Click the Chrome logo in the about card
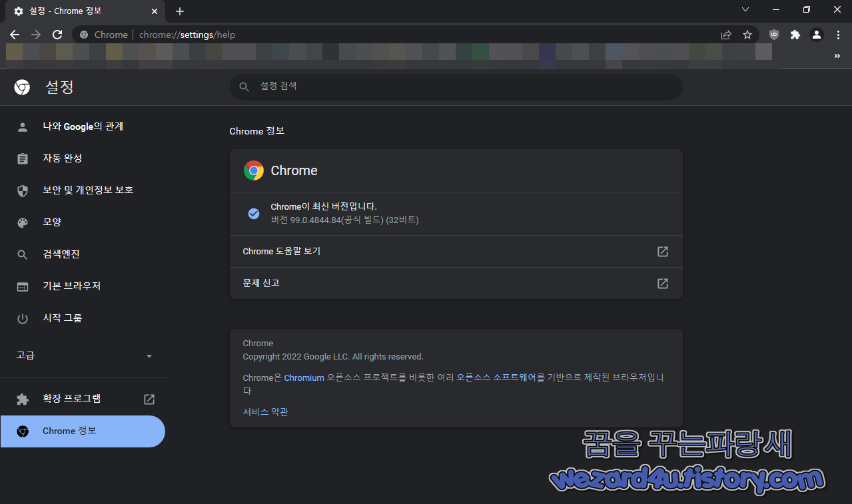The width and height of the screenshot is (852, 504). tap(253, 170)
